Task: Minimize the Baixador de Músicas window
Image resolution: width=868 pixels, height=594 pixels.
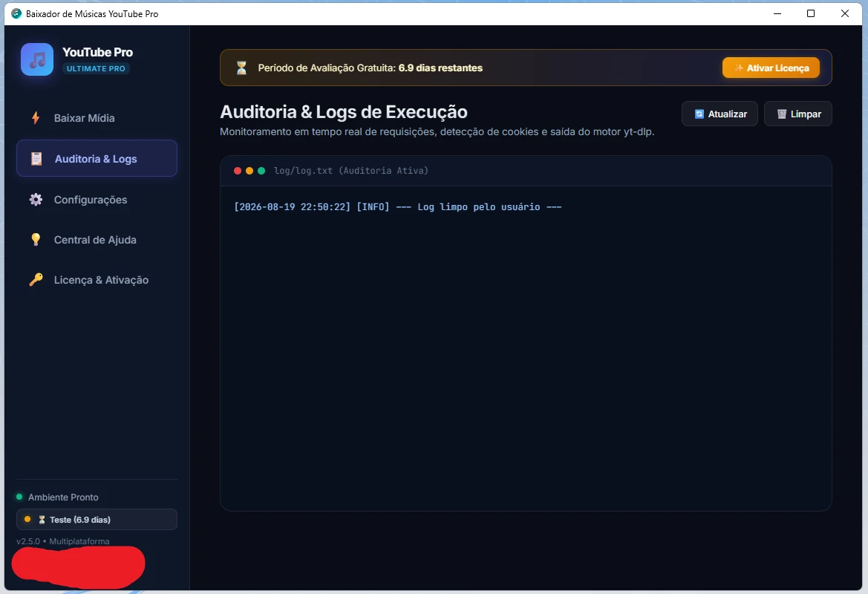Action: point(777,14)
